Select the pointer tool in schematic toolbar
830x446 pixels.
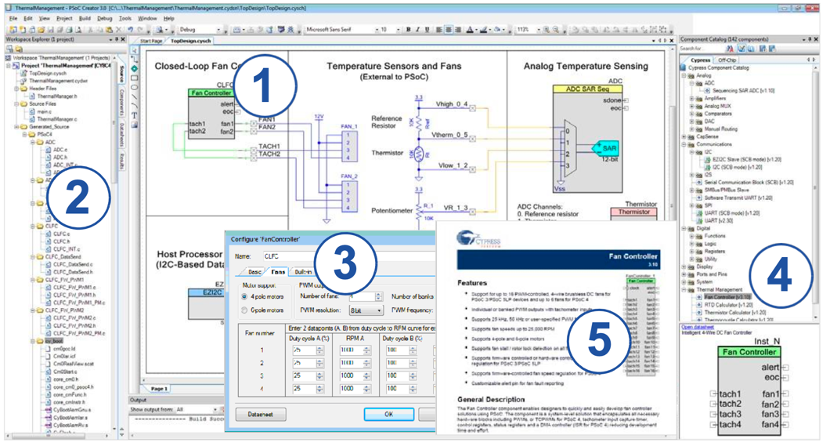click(134, 51)
